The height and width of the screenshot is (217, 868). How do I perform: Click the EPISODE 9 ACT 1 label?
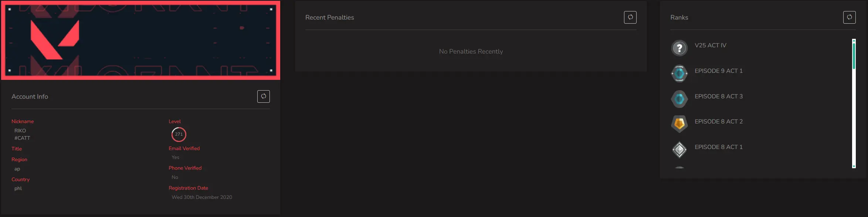[x=718, y=71]
